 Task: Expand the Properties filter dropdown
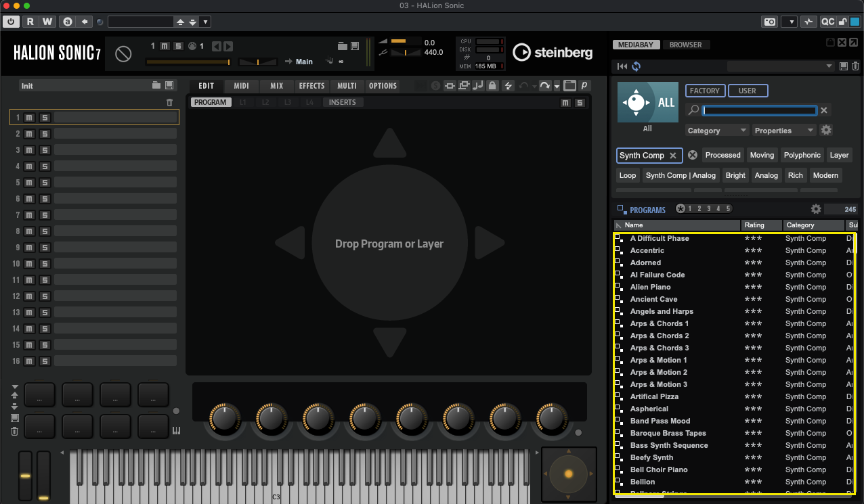coord(785,131)
